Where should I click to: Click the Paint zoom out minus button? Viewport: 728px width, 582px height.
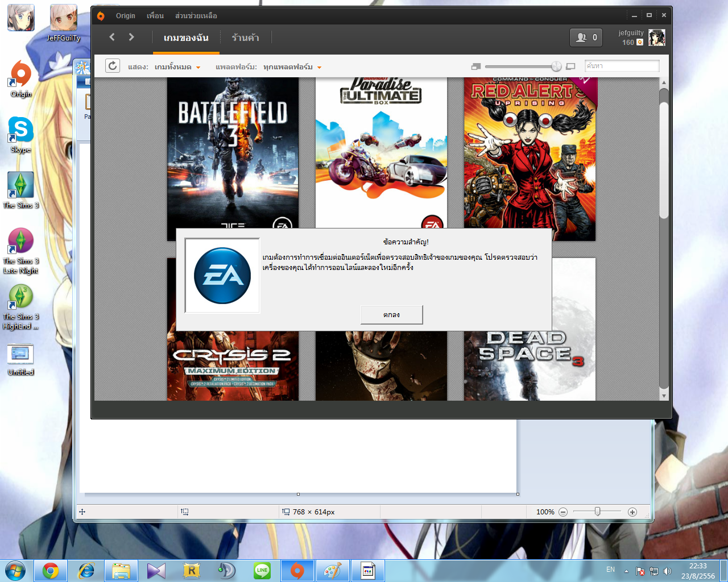[x=563, y=512]
